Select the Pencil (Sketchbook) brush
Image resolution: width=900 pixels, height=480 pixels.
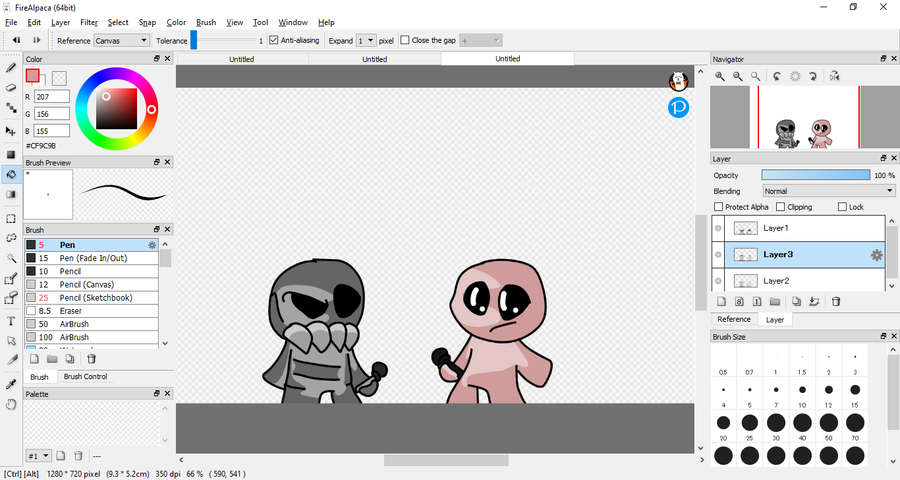(x=92, y=298)
